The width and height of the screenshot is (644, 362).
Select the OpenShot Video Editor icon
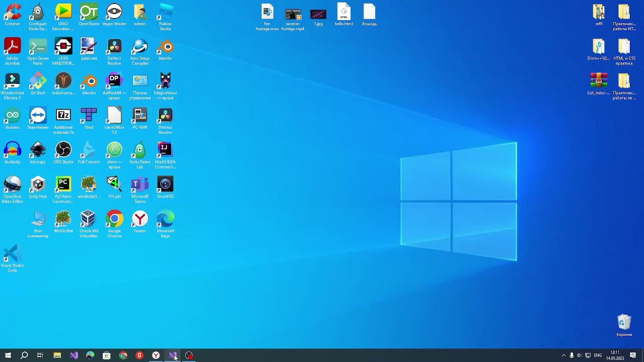(13, 190)
